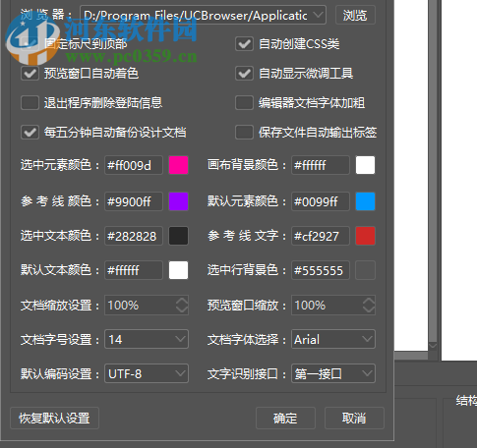Confirm settings with 确定 button
This screenshot has height=448, width=477.
coord(285,418)
